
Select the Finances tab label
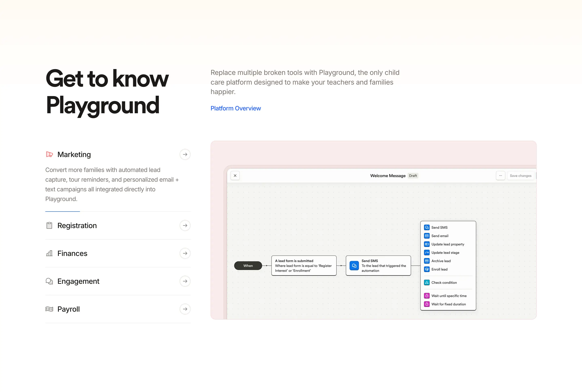click(x=72, y=253)
